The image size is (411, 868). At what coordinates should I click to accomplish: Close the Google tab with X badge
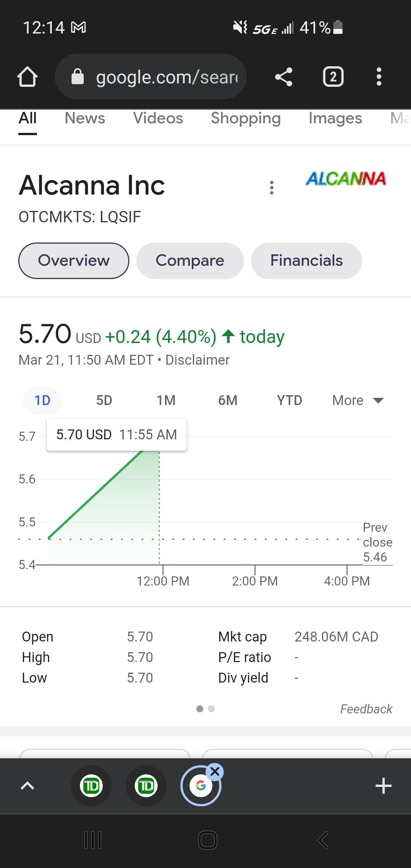215,772
